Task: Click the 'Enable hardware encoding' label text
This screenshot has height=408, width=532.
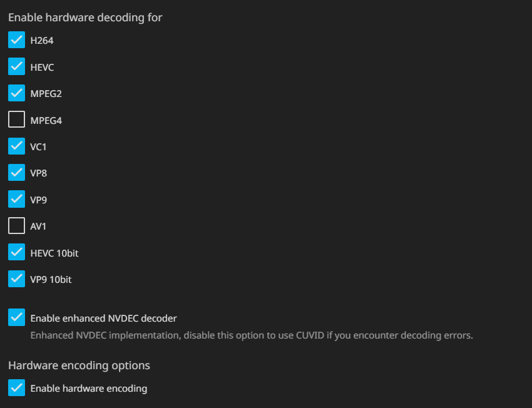Action: (x=88, y=389)
